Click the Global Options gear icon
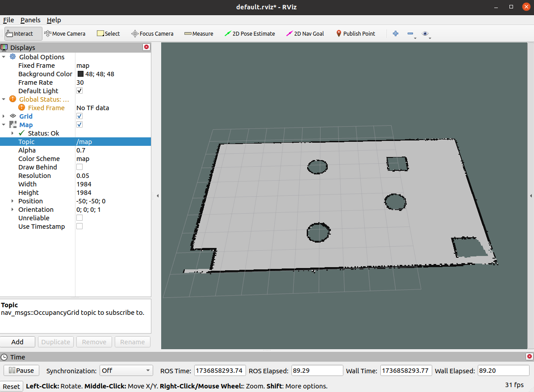 [13, 57]
